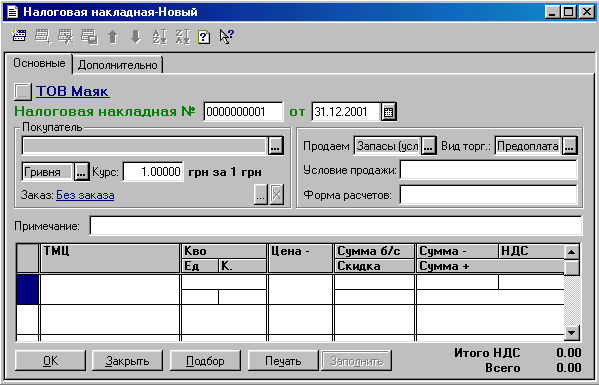The height and width of the screenshot is (385, 599).
Task: Click the Примечание note field
Action: click(336, 225)
